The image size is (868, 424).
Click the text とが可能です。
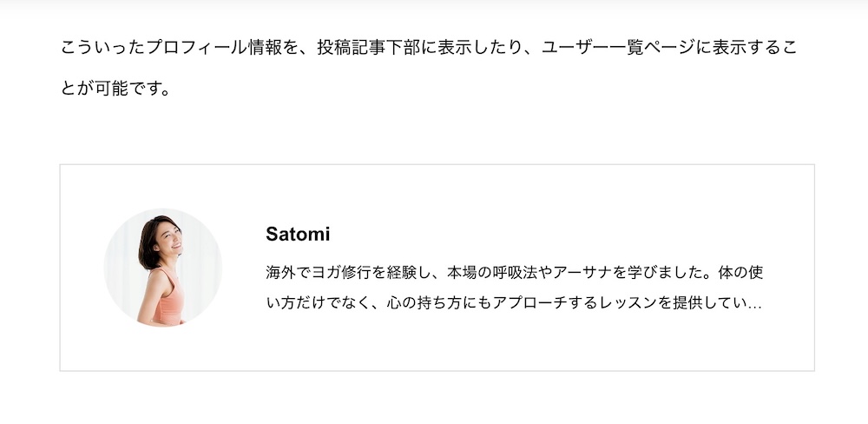[x=115, y=89]
